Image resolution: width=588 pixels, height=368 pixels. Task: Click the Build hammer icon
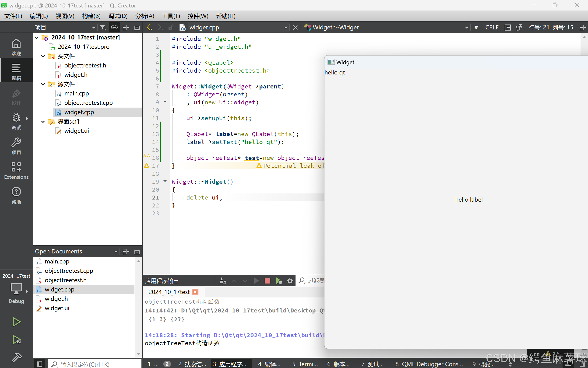pos(16,357)
